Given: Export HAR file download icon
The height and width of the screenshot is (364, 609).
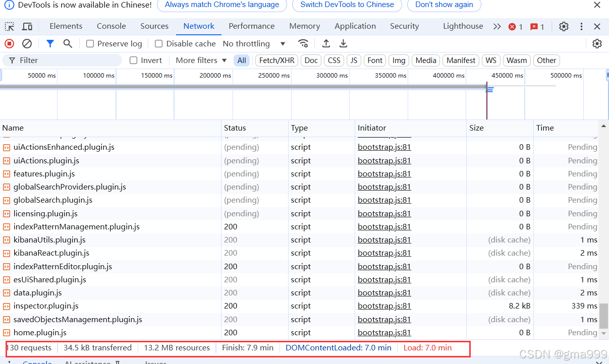Looking at the screenshot, I should point(343,44).
